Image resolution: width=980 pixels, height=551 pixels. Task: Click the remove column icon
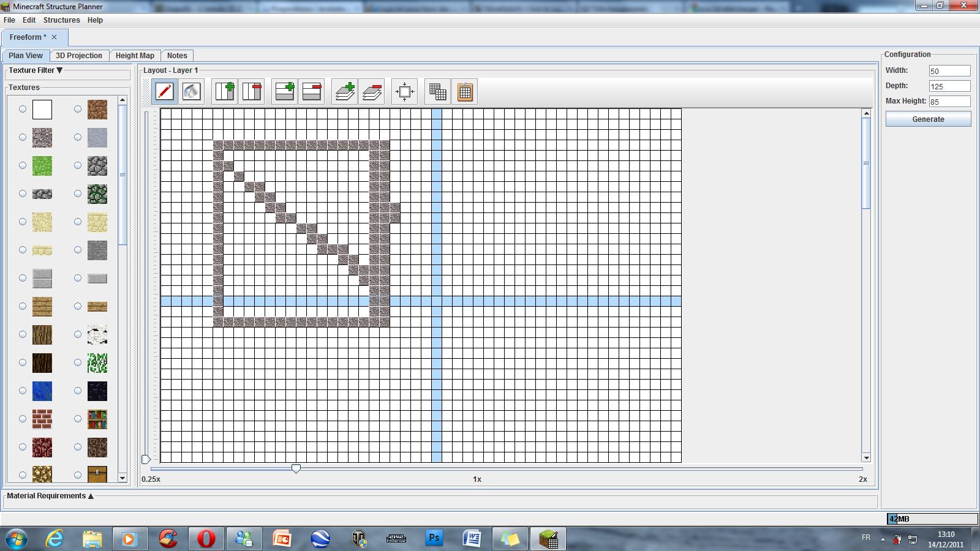[252, 92]
